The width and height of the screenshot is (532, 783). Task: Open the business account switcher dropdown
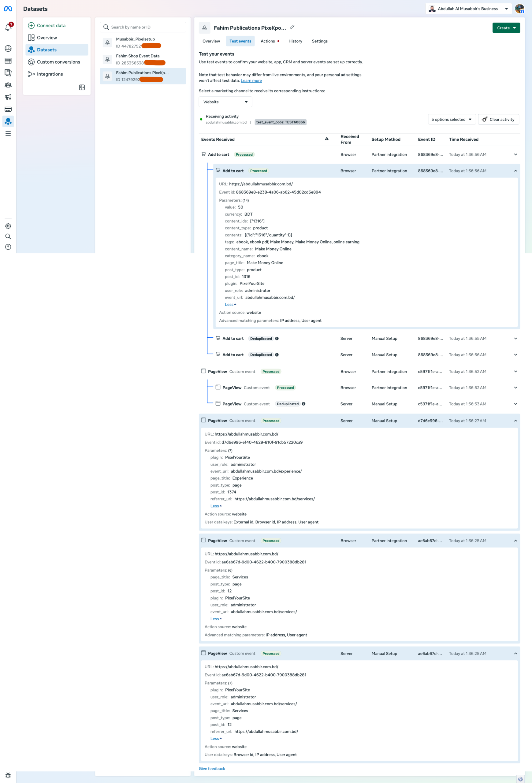tap(469, 9)
